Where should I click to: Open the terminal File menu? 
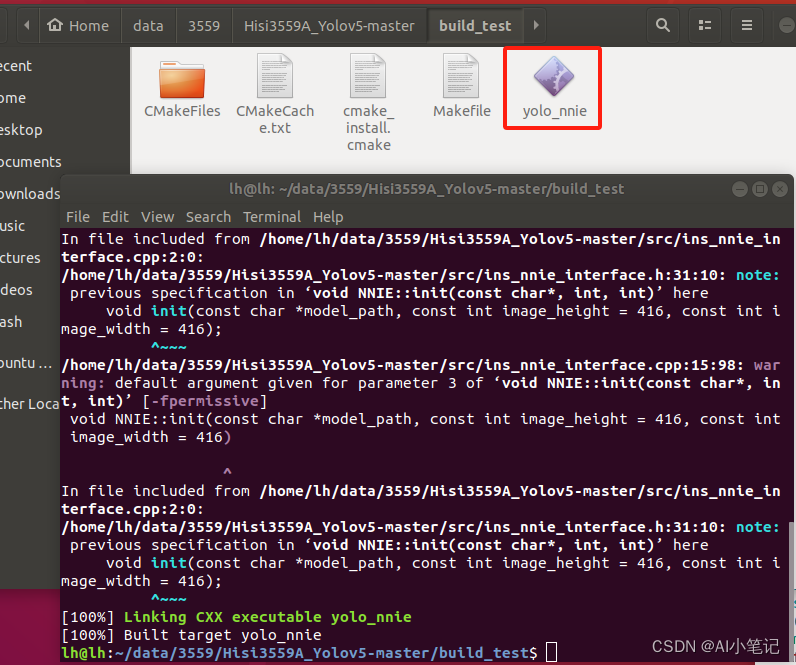[x=78, y=217]
